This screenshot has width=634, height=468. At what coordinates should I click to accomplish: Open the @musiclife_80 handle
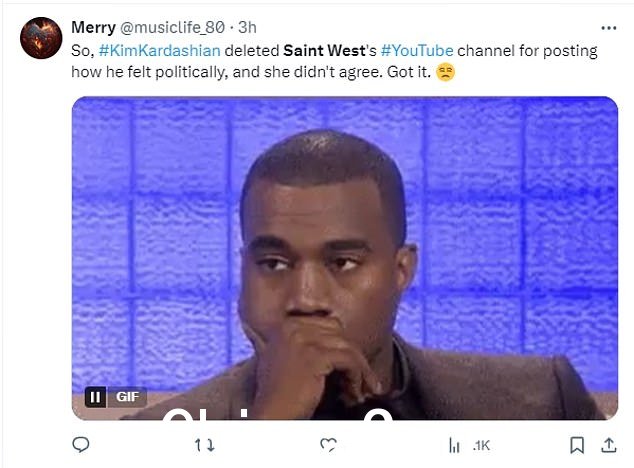click(172, 28)
